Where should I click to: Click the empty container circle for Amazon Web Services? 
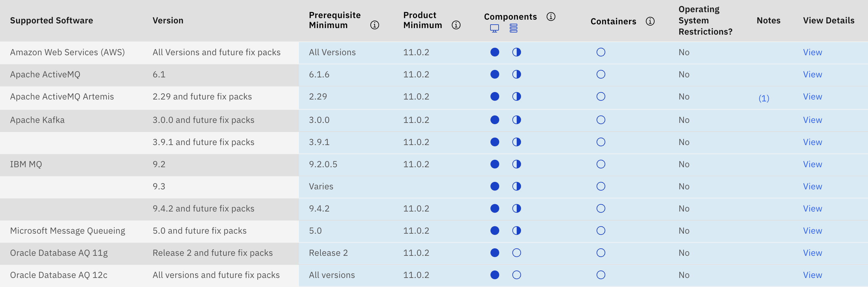tap(601, 52)
